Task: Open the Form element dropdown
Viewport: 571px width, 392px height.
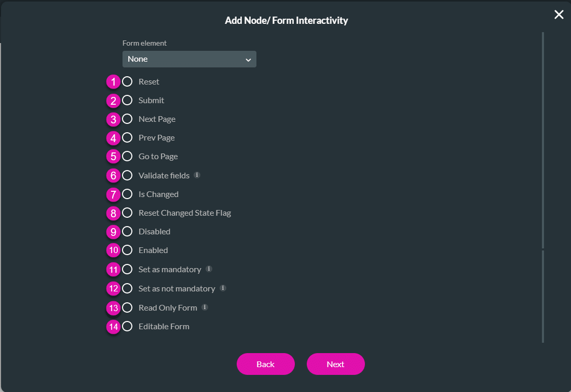Action: click(189, 59)
